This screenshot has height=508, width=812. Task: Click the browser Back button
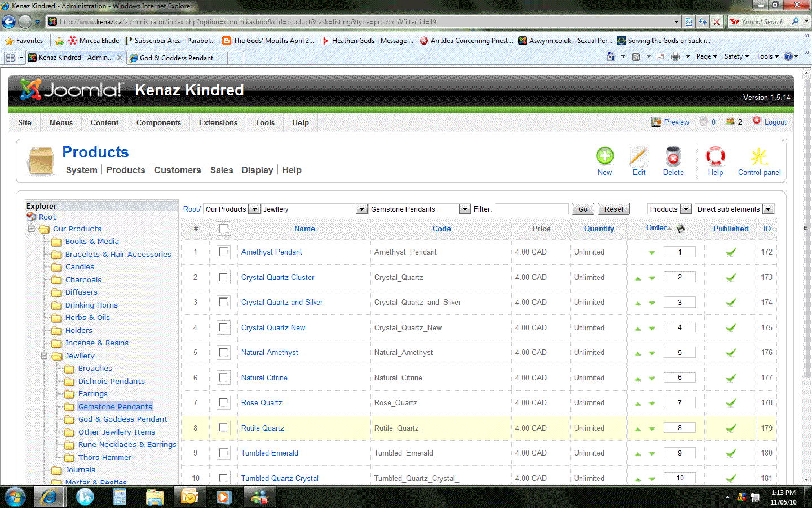(9, 22)
